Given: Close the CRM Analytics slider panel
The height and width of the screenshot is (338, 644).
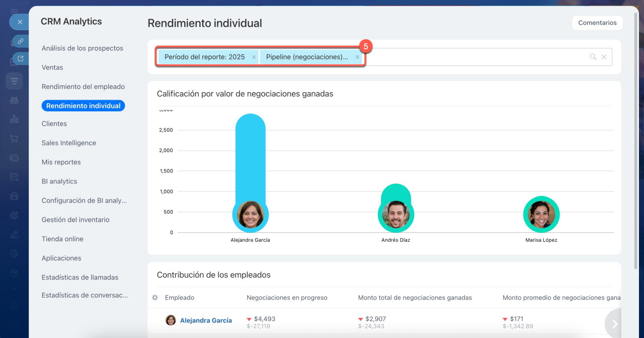Looking at the screenshot, I should pos(20,22).
